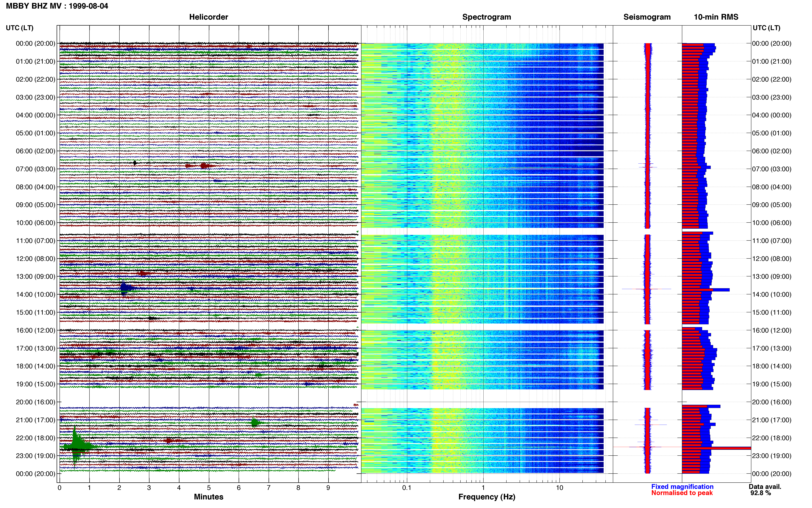Click '18:00 (14:00)' beside the RMS panel
The image size is (812, 508).
772,366
